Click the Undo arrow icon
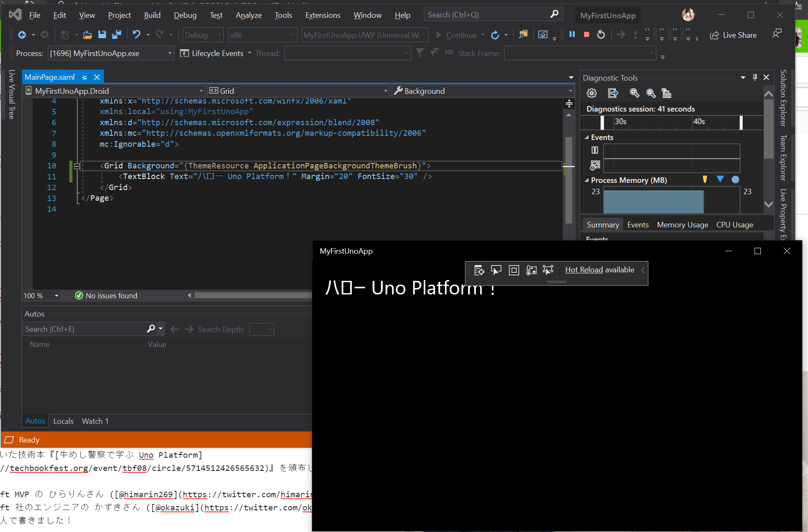Screen dimensions: 808x532 tap(136, 35)
